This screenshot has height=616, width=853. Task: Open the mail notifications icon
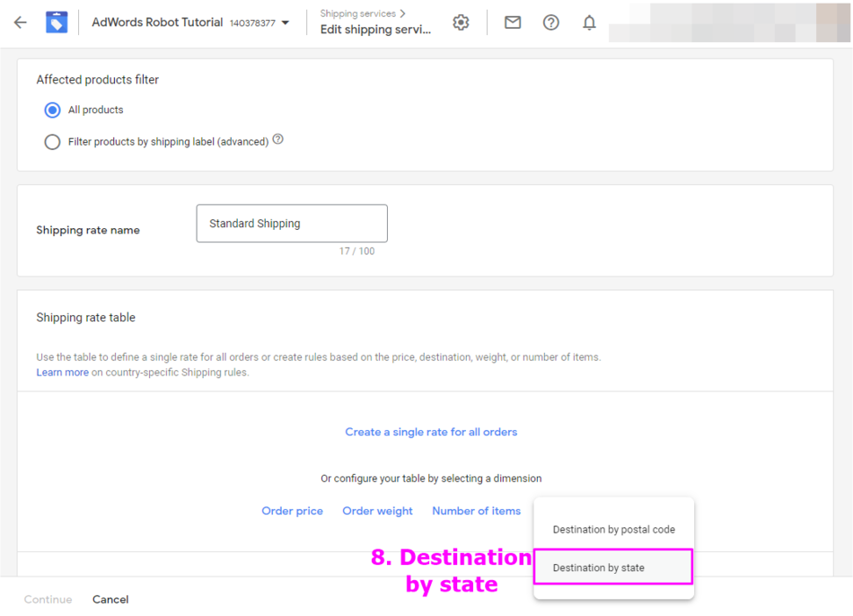(513, 22)
